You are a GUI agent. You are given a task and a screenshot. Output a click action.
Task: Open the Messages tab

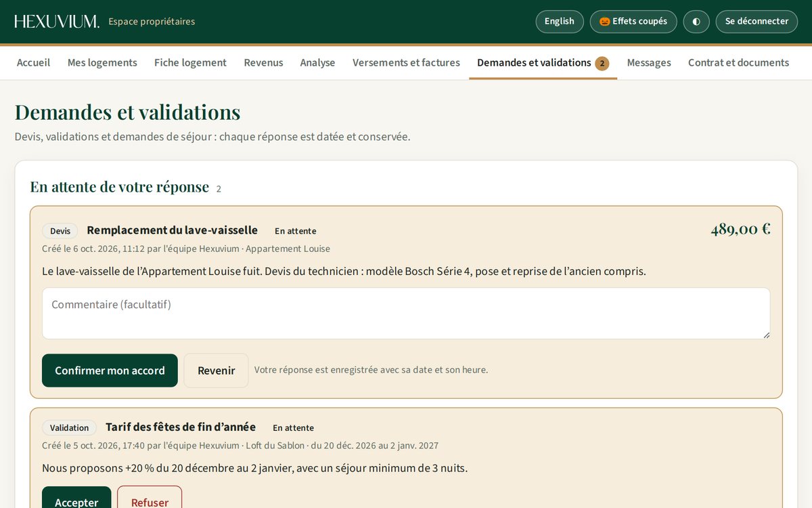click(x=649, y=62)
